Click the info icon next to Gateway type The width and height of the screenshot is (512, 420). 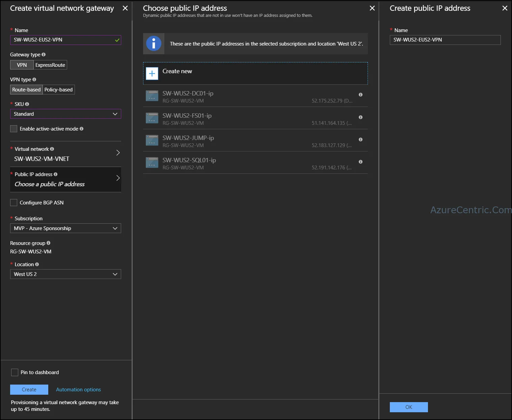tap(44, 55)
